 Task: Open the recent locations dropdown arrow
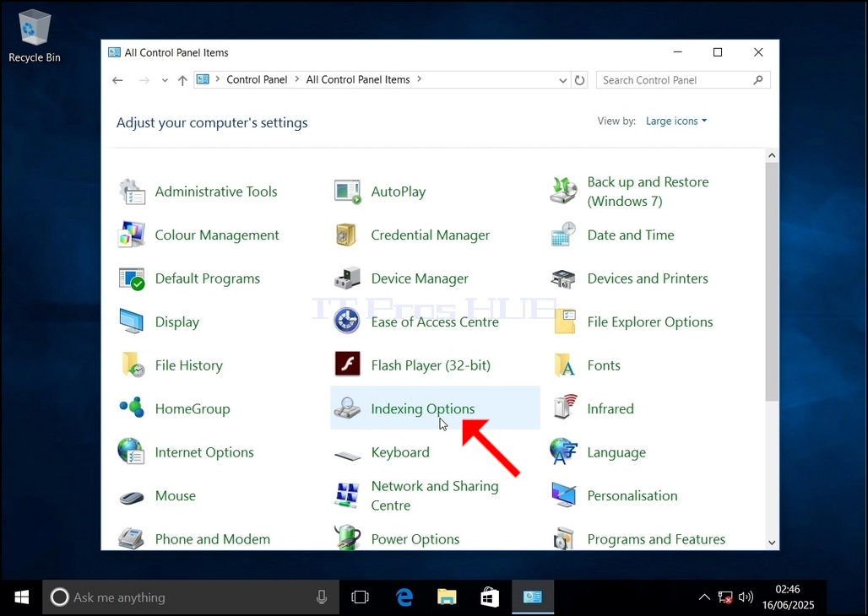click(165, 80)
